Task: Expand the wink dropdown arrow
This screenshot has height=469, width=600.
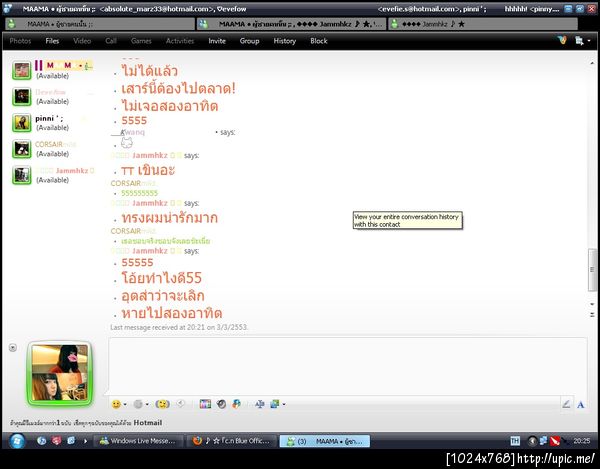Action: tap(147, 404)
